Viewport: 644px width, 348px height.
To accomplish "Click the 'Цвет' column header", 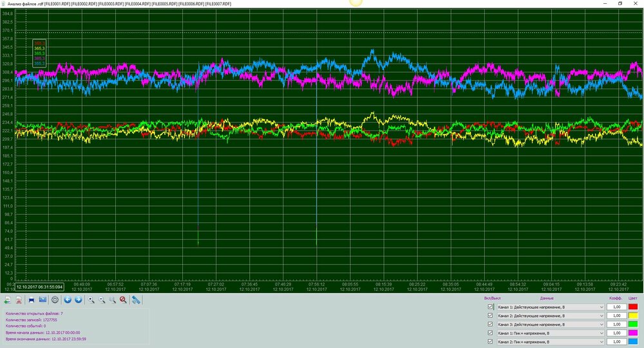I will click(633, 298).
